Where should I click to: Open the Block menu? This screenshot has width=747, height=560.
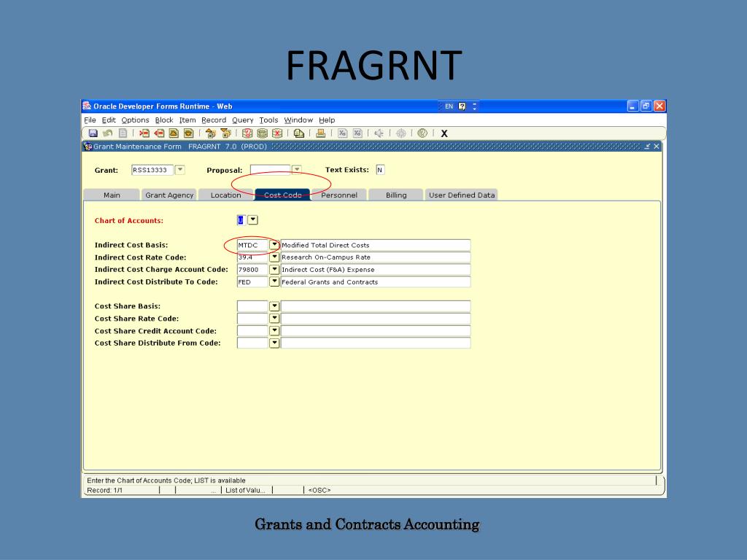click(164, 120)
